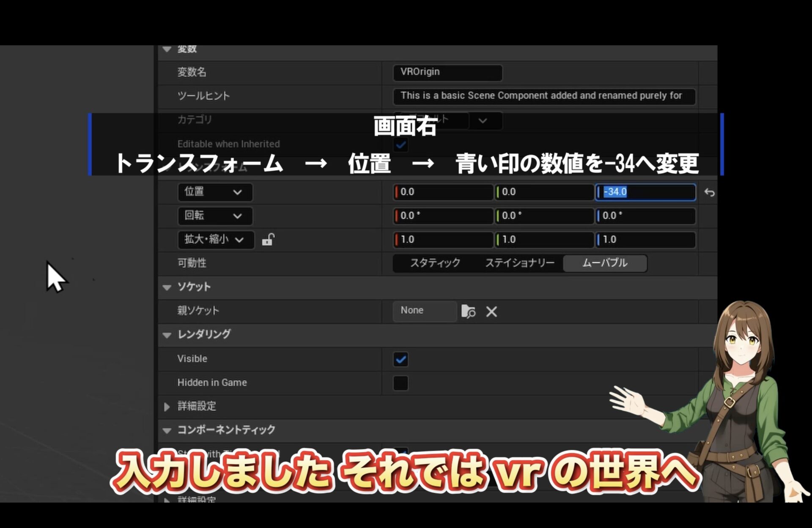Collapse the ソケット section

click(x=167, y=287)
